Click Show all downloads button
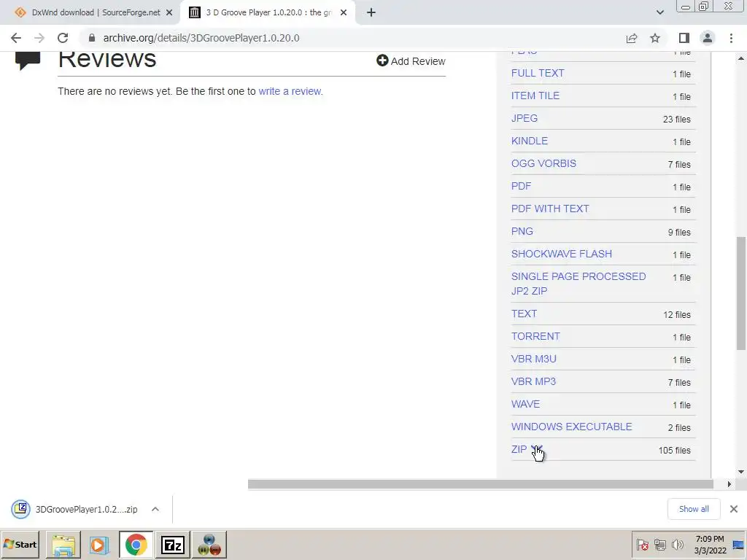Image resolution: width=747 pixels, height=560 pixels. pyautogui.click(x=694, y=509)
